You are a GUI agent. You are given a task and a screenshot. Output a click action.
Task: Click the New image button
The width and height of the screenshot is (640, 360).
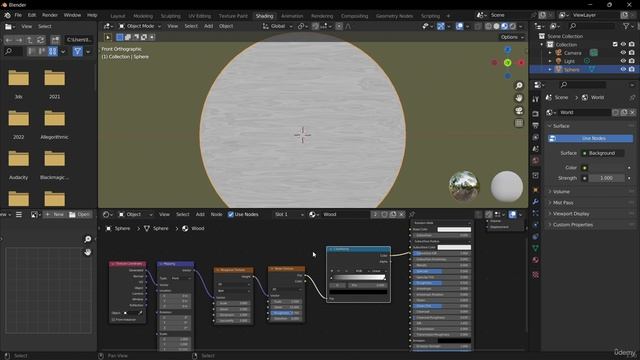tap(54, 214)
